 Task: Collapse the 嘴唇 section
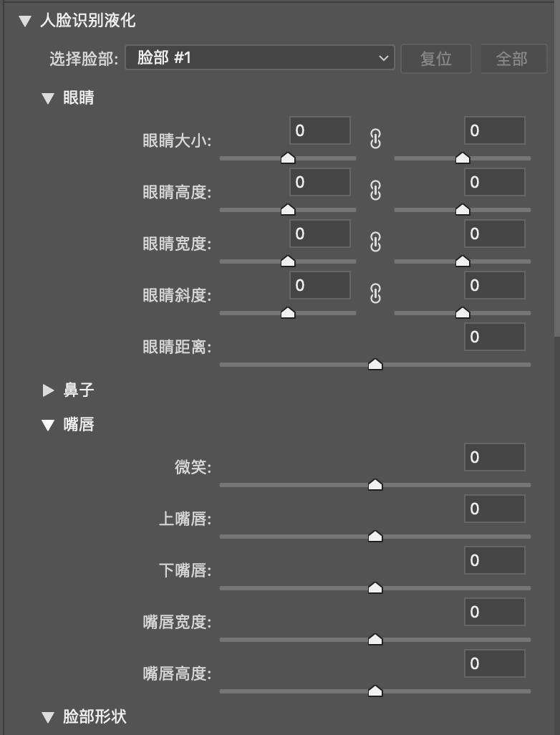(49, 425)
